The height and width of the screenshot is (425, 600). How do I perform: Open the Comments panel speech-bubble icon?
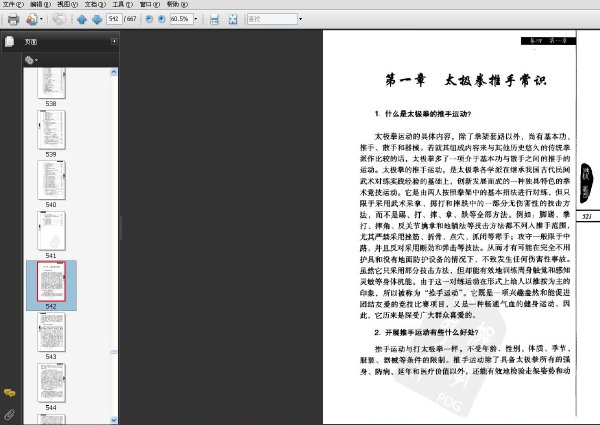10,393
